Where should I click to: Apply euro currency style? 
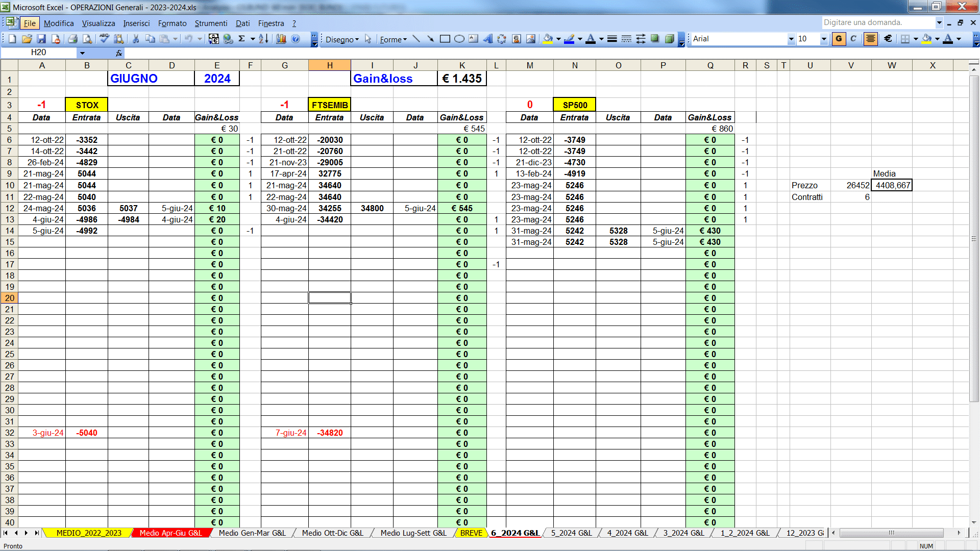pos(888,39)
